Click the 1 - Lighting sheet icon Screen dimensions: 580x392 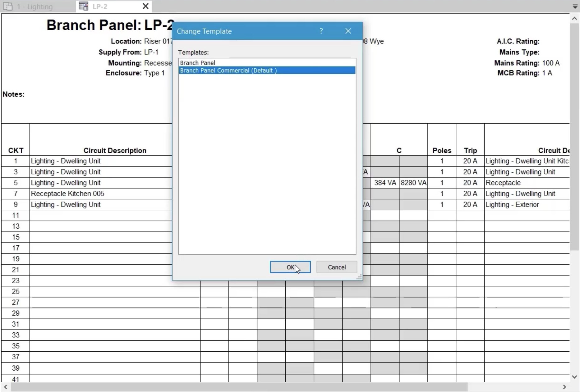[8, 6]
